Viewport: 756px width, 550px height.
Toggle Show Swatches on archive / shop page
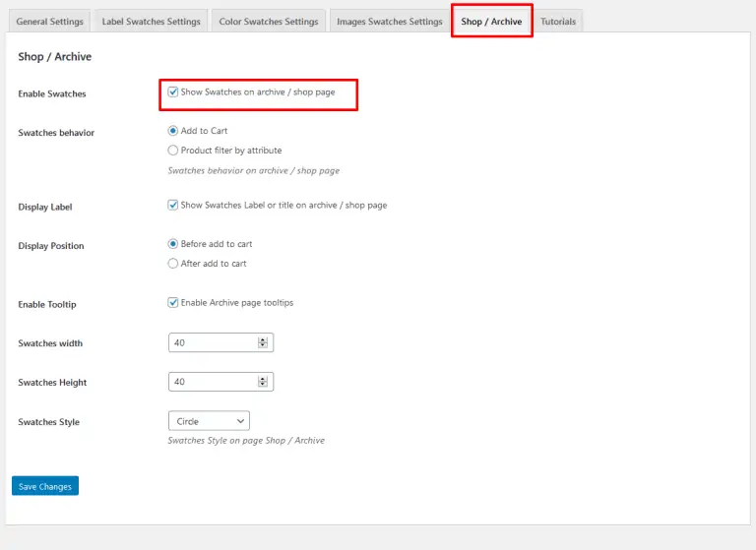coord(173,92)
